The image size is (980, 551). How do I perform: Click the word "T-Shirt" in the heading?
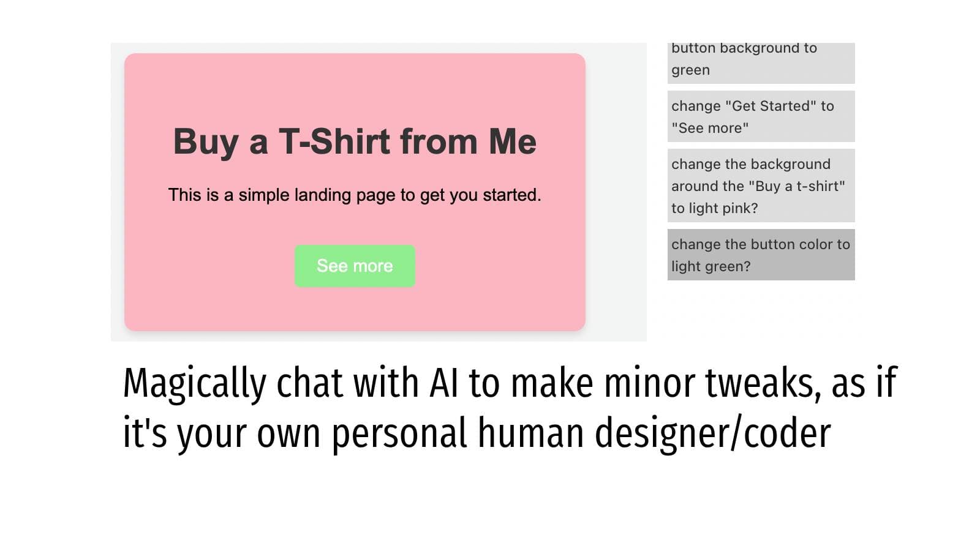pos(334,141)
